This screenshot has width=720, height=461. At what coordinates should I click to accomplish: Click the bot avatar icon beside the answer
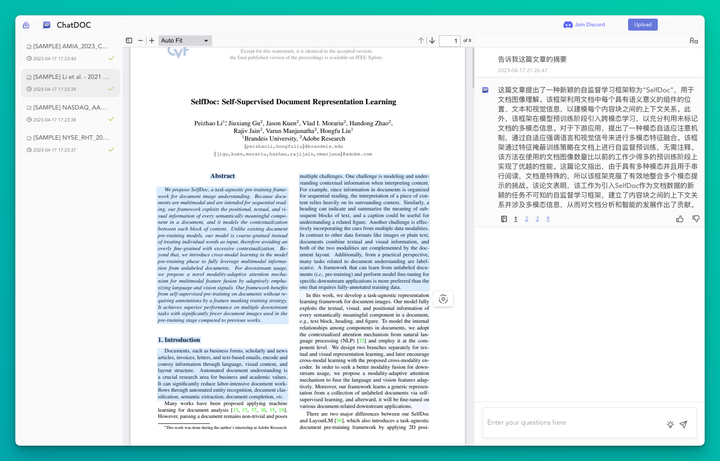[485, 90]
